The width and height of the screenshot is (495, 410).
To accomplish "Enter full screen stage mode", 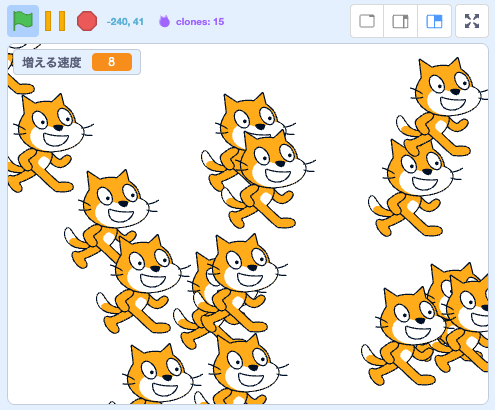I will click(x=472, y=21).
